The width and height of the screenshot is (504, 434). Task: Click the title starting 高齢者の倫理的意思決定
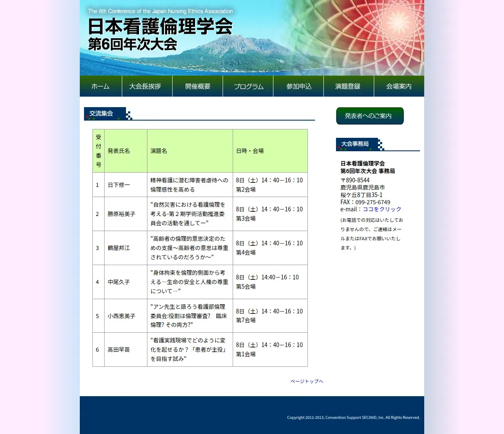[x=189, y=248]
